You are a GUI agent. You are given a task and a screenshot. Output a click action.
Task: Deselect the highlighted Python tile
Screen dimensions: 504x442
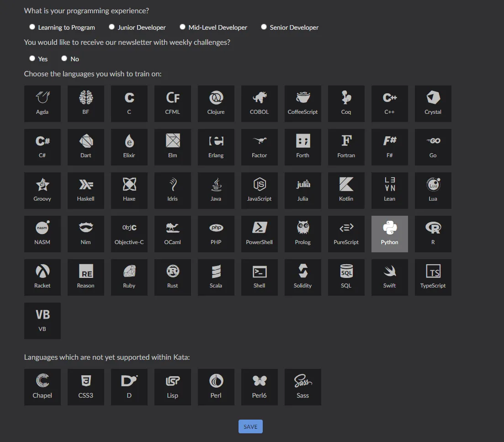tap(390, 234)
